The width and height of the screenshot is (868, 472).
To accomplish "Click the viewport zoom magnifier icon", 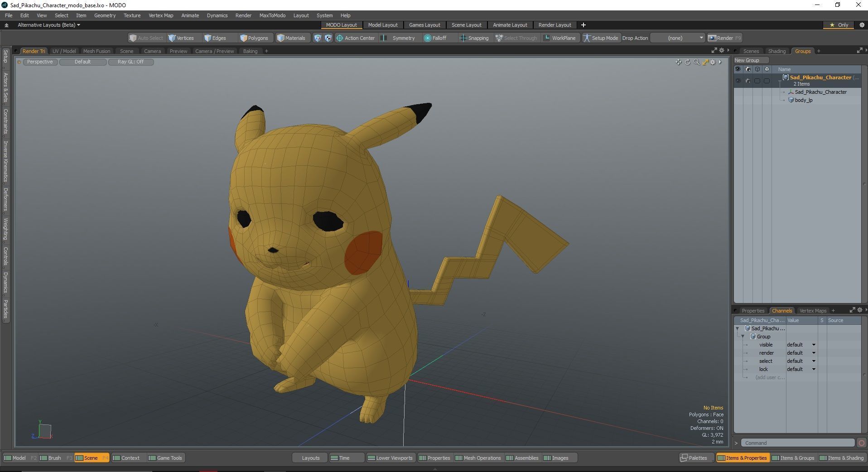I will click(696, 62).
